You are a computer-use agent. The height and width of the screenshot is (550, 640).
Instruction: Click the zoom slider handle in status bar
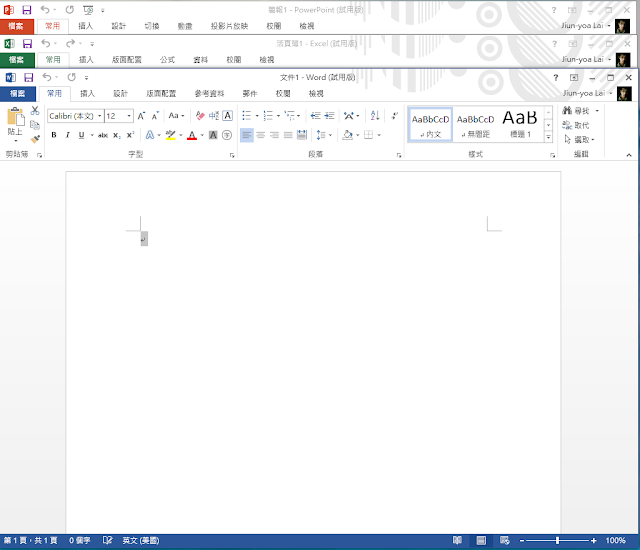point(557,541)
